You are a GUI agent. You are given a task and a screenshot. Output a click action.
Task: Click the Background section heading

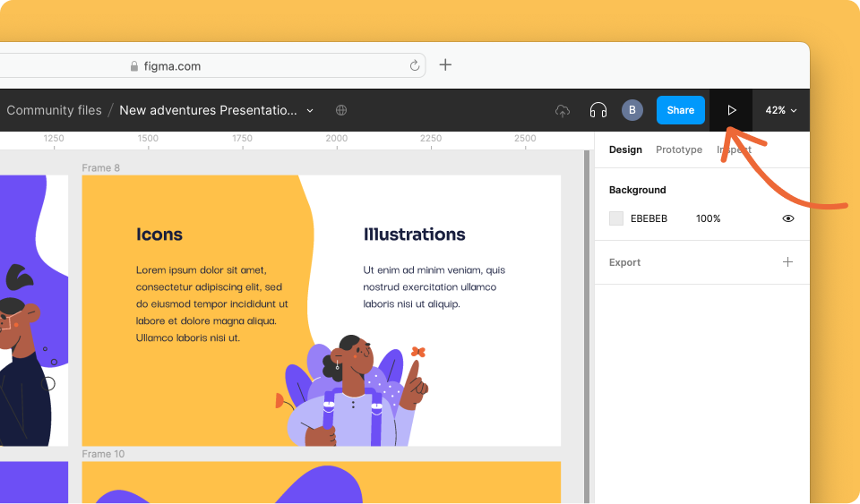coord(637,190)
